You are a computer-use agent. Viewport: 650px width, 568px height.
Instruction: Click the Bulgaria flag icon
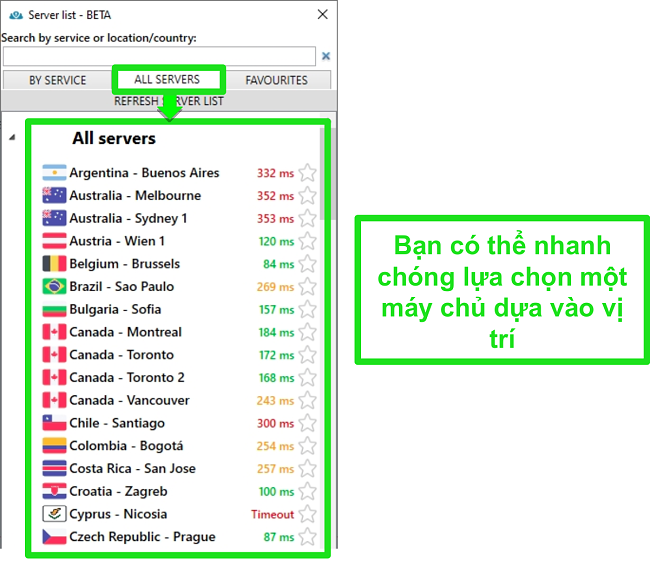pos(54,309)
